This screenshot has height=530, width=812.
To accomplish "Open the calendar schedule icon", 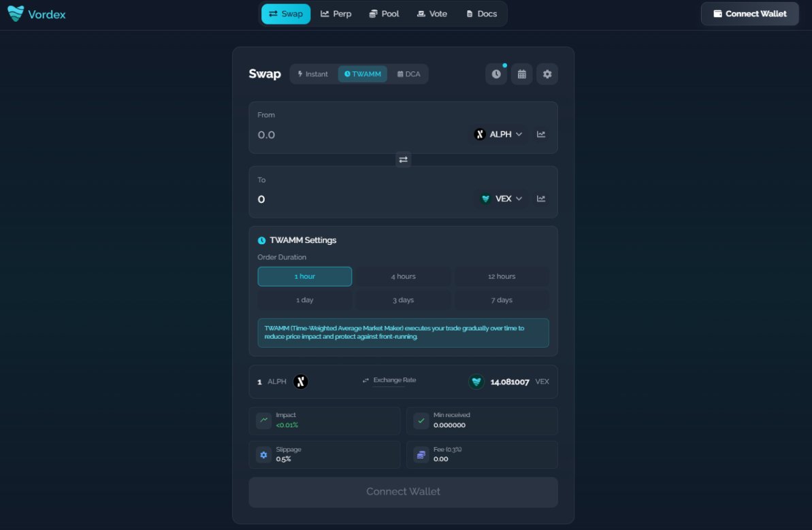I will (x=521, y=74).
